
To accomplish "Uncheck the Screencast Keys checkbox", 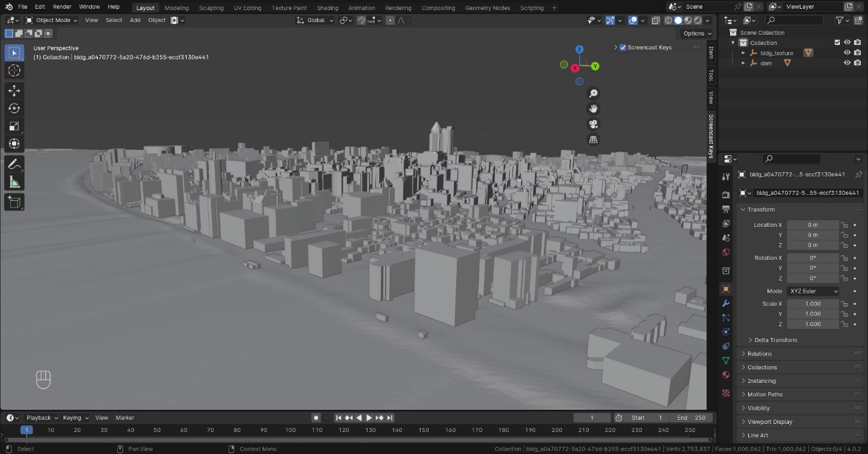I will (623, 48).
